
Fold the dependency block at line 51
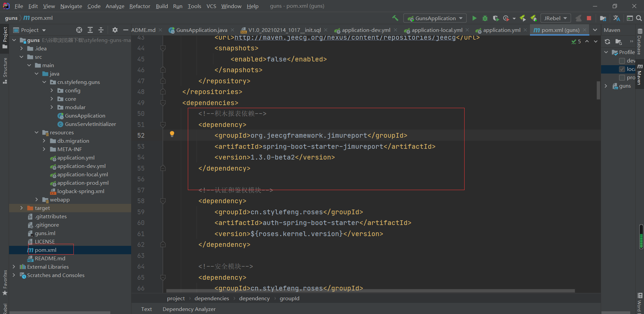(x=163, y=125)
